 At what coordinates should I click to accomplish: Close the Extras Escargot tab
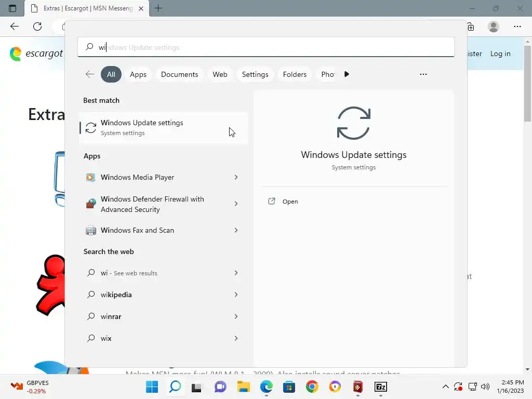pos(141,8)
